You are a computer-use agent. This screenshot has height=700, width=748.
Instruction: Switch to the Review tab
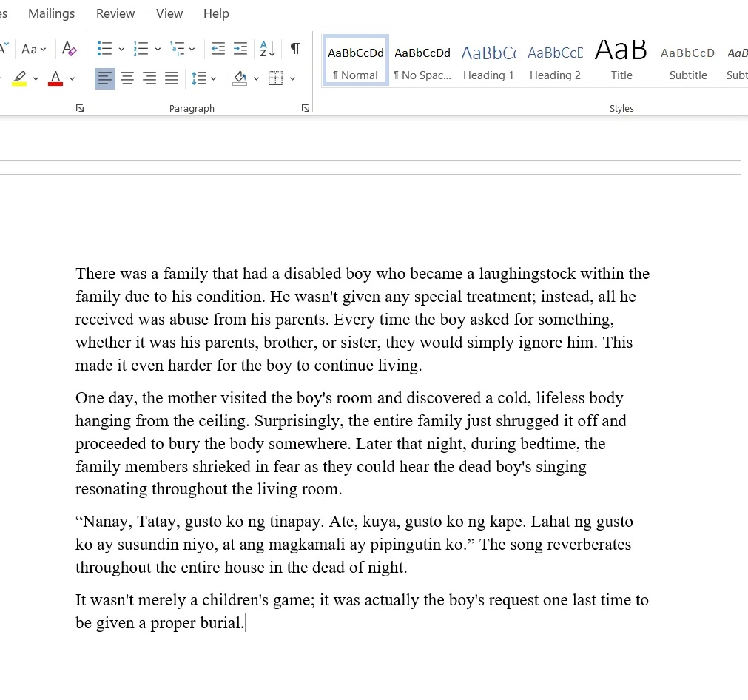click(x=115, y=13)
